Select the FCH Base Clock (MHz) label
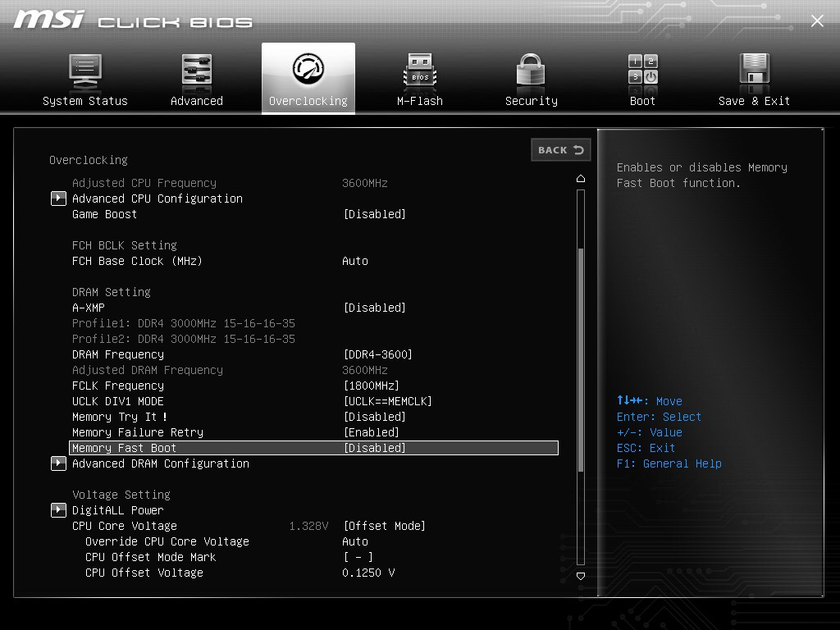Screen dimensions: 840x630 coord(137,262)
